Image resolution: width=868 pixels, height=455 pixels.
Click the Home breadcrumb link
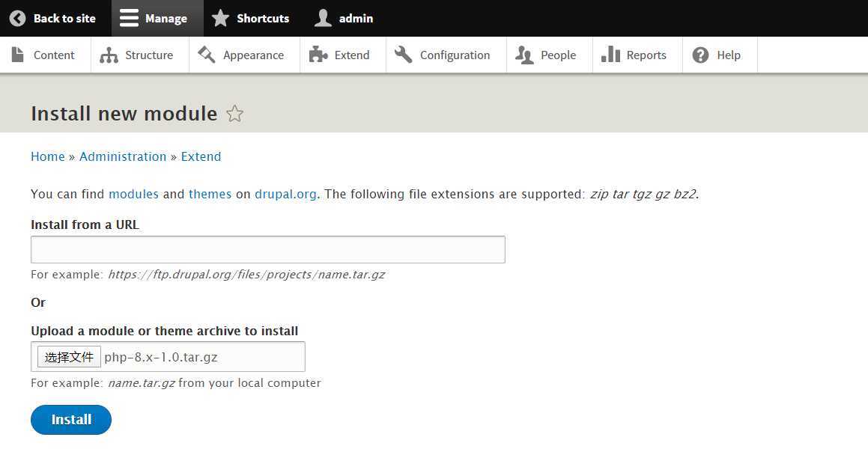48,156
